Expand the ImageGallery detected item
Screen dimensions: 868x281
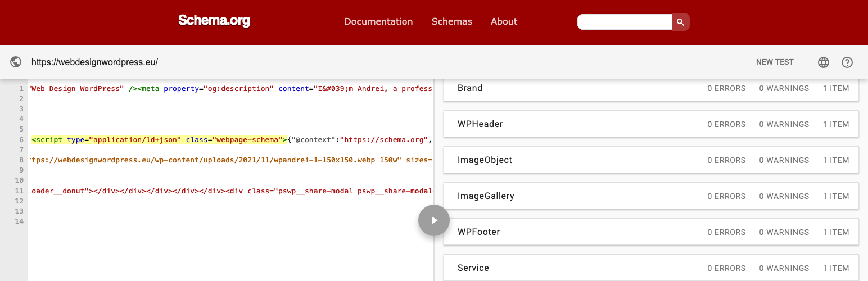[651, 196]
